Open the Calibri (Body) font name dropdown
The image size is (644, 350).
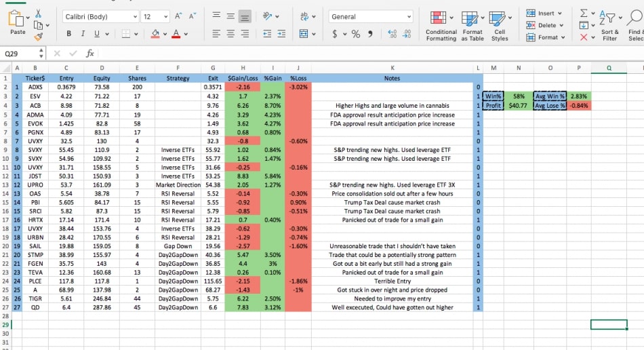[x=100, y=16]
